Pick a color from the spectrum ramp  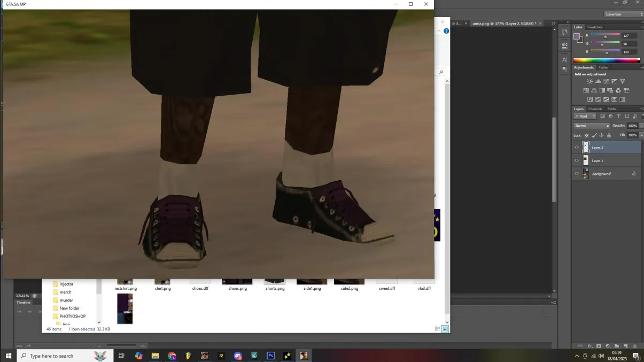[607, 60]
